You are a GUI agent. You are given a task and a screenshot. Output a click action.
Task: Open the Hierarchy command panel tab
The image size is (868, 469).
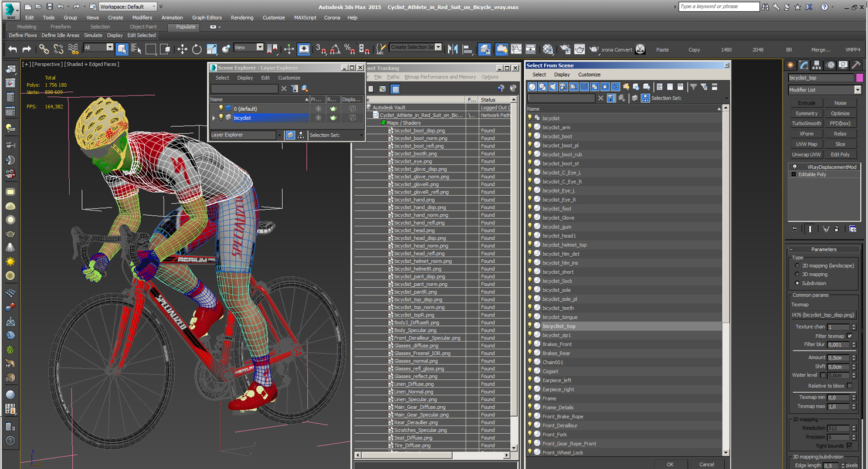click(x=817, y=65)
